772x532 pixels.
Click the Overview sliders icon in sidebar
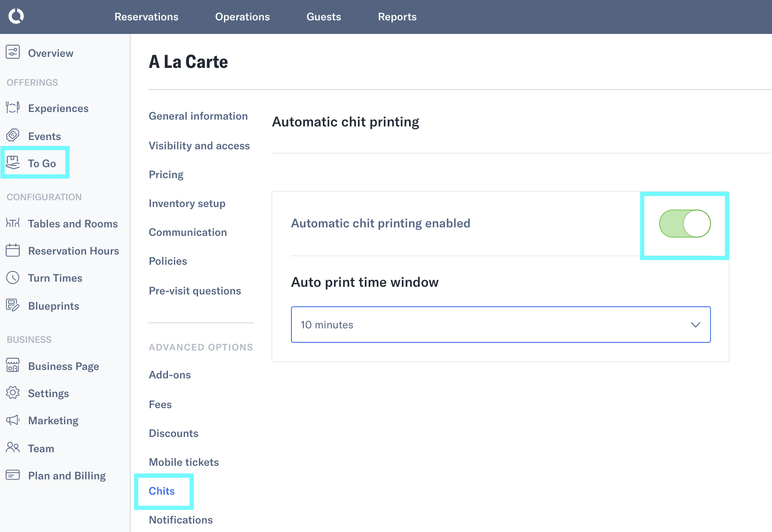pyautogui.click(x=13, y=53)
